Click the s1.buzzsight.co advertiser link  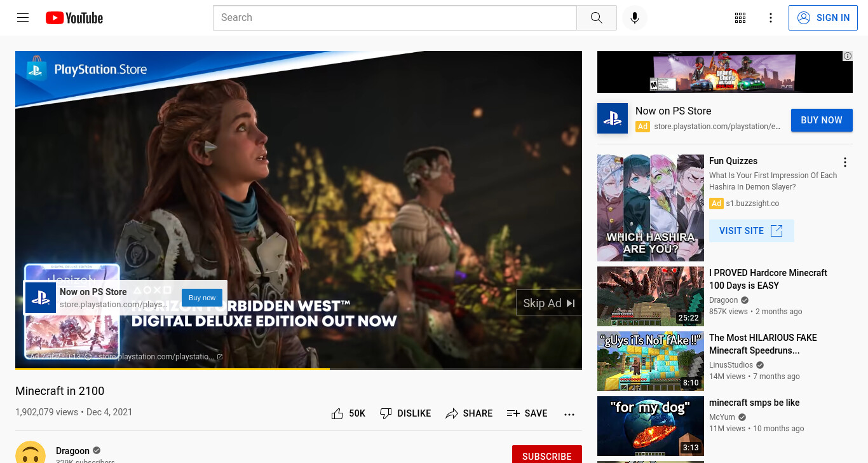tap(752, 204)
